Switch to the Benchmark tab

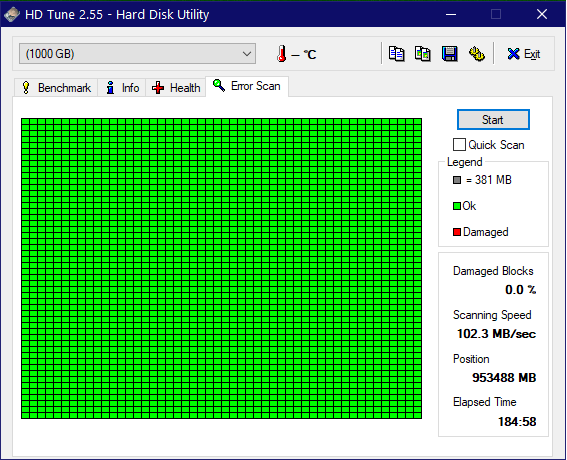pyautogui.click(x=56, y=88)
